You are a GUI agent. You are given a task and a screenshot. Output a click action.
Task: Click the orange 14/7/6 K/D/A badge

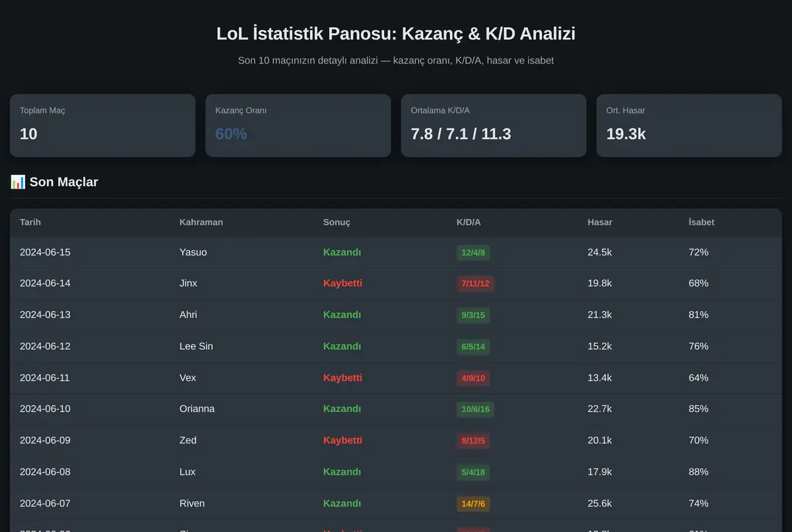(473, 504)
